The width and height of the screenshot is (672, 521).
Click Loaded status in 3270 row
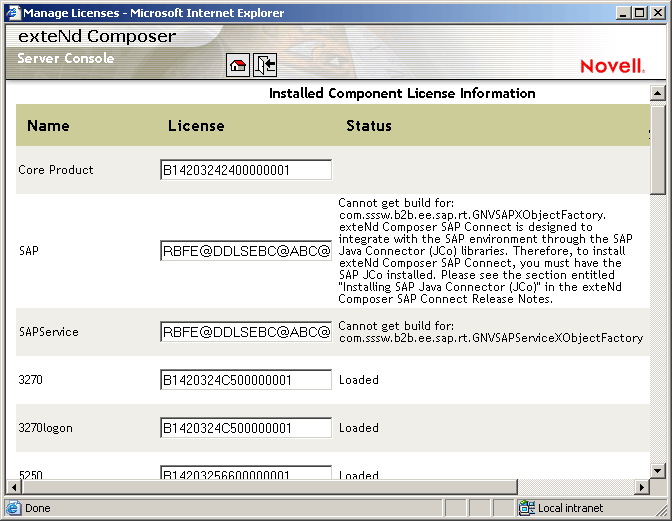click(359, 380)
